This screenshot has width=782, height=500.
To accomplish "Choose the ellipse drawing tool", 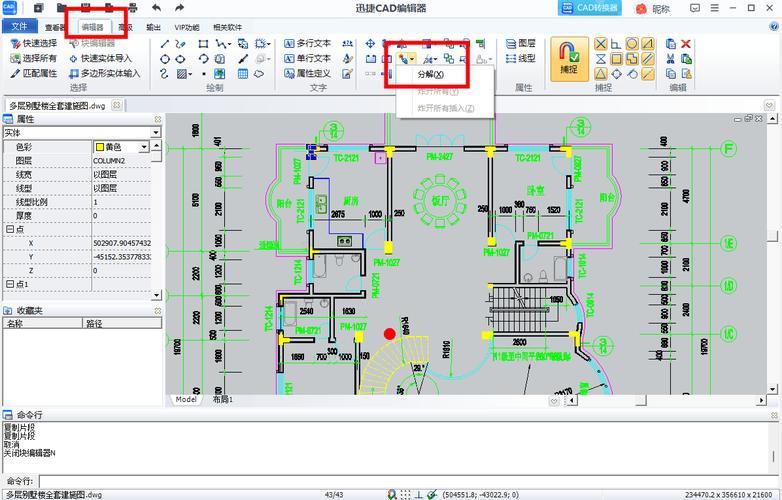I will [x=181, y=59].
